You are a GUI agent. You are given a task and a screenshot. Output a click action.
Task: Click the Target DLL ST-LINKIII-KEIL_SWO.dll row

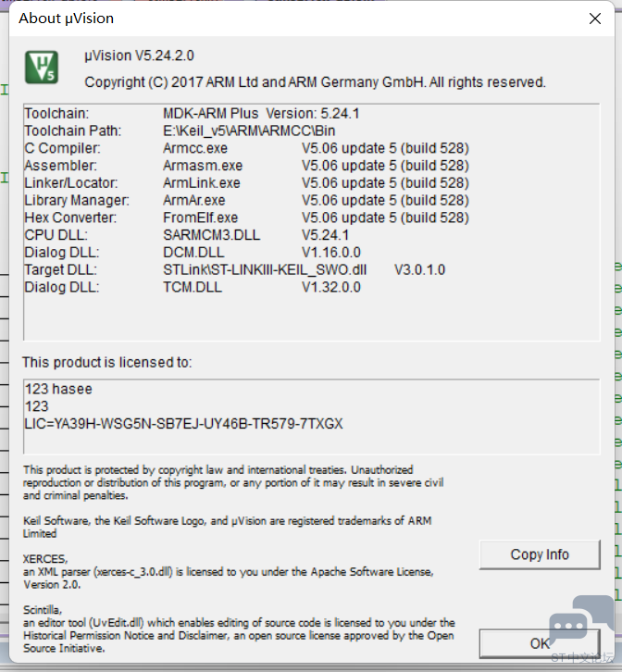pyautogui.click(x=234, y=269)
